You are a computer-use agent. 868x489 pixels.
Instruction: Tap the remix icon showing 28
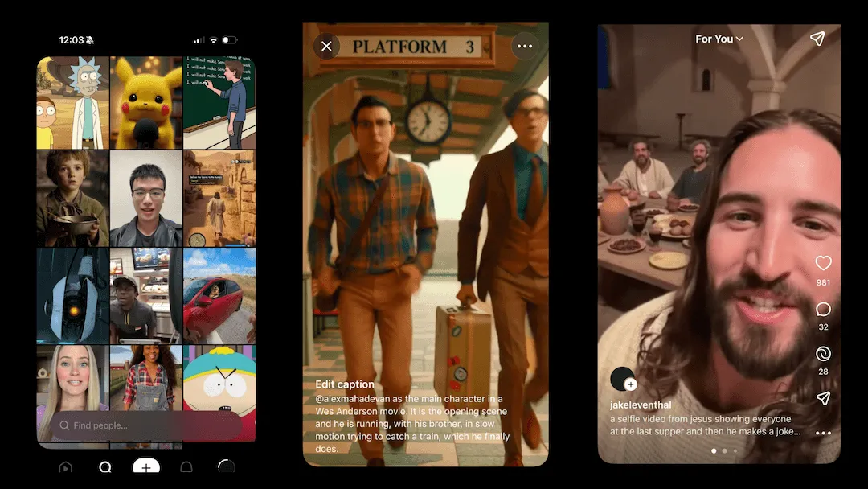pyautogui.click(x=823, y=354)
